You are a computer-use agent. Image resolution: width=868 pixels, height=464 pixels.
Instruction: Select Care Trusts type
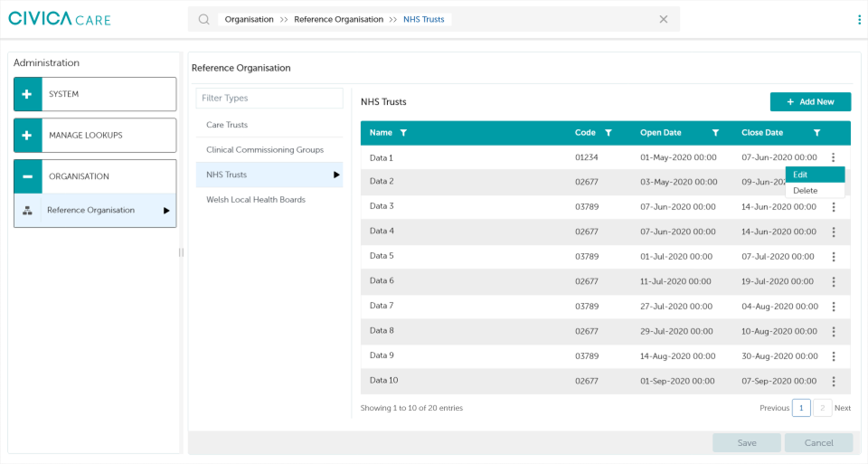coord(269,125)
